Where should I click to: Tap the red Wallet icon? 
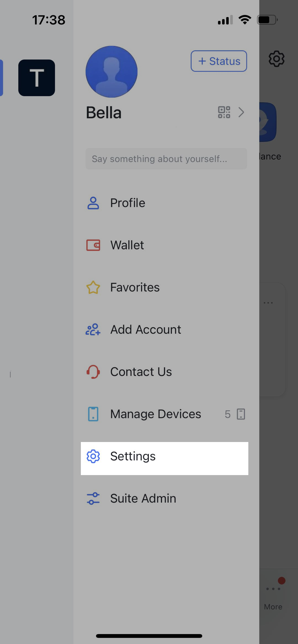pyautogui.click(x=93, y=245)
